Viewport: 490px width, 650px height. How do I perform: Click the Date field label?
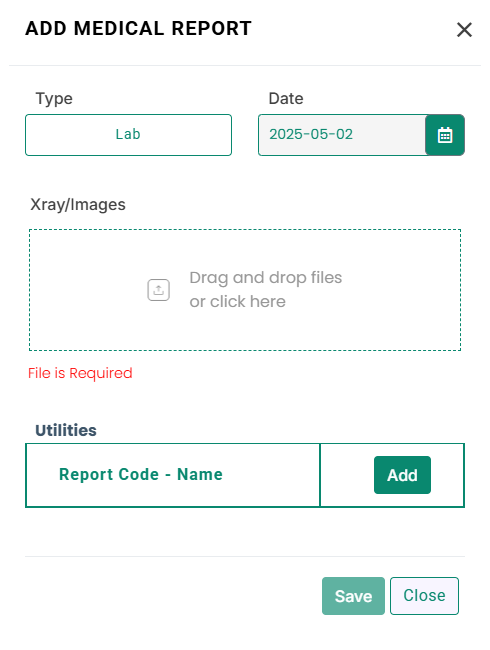[x=286, y=99]
